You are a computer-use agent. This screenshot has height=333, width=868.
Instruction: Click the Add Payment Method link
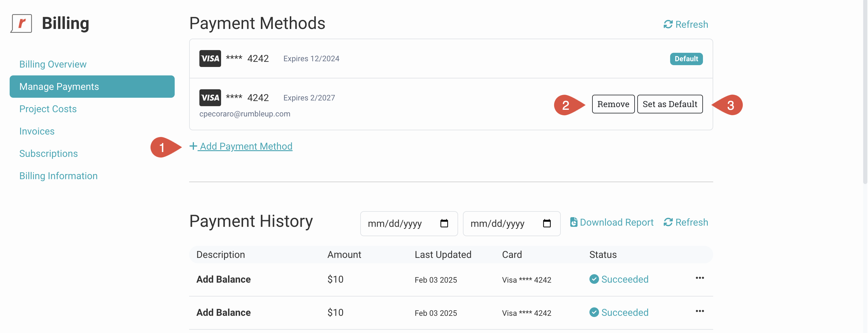click(x=246, y=146)
